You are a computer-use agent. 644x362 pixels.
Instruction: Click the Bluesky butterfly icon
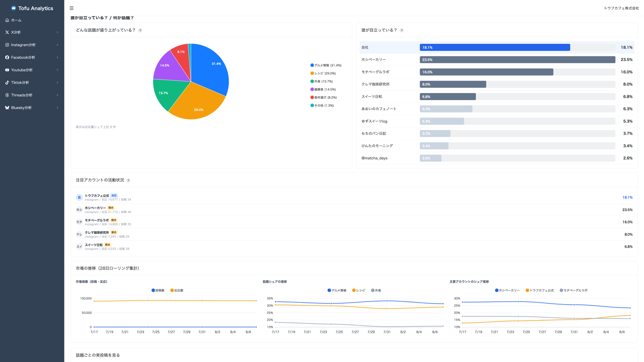click(7, 108)
